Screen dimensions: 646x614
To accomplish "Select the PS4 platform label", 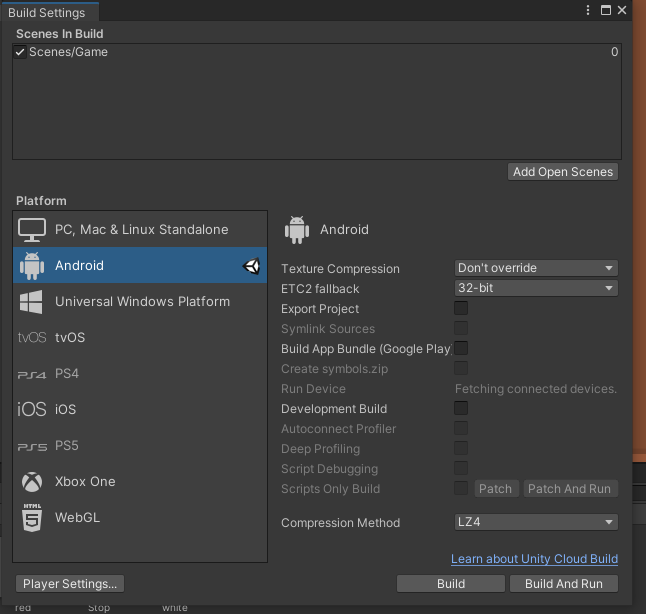I will 67,373.
